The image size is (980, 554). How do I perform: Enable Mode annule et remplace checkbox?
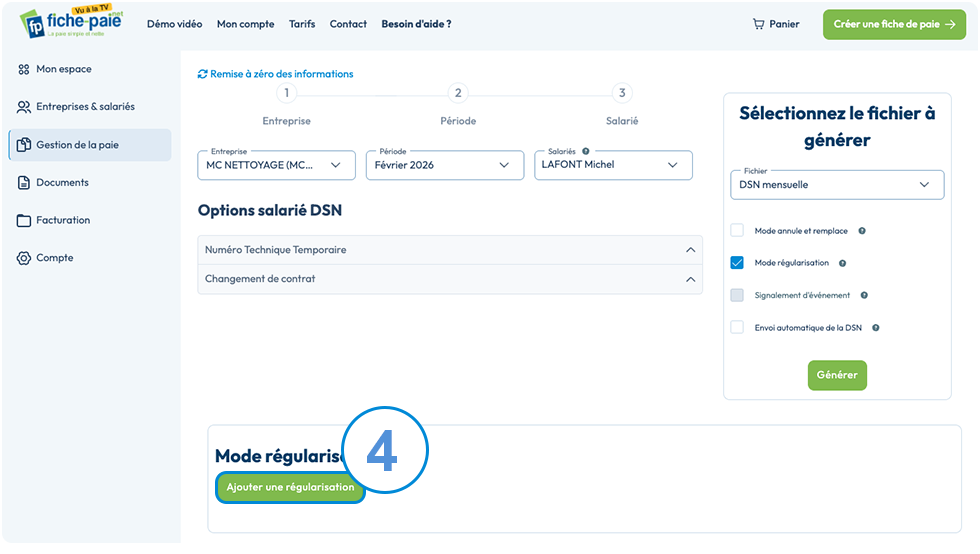pos(738,231)
